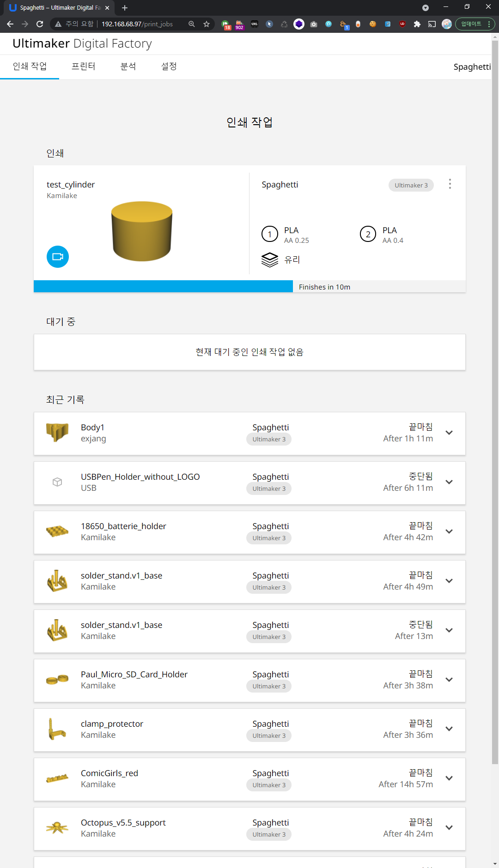Image resolution: width=499 pixels, height=868 pixels.
Task: Open the 프린터 tab
Action: pos(84,66)
